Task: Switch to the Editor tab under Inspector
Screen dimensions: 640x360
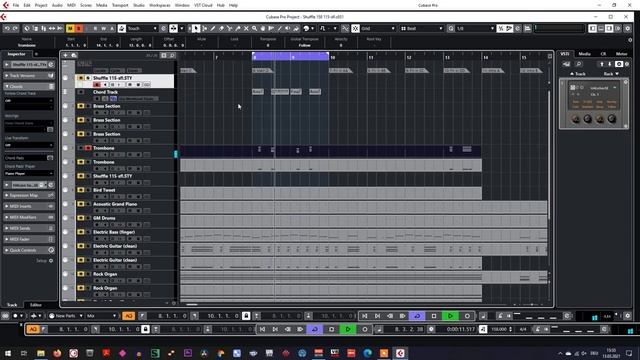Action: point(36,304)
